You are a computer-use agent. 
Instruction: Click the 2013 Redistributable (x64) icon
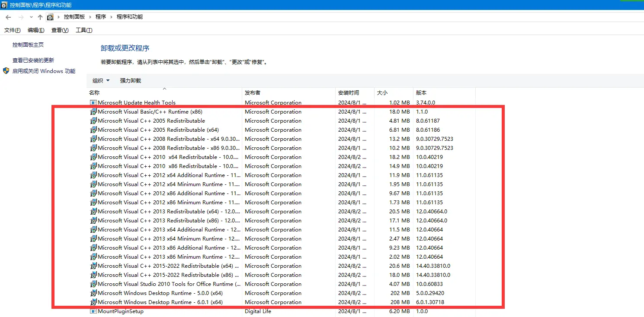(93, 212)
